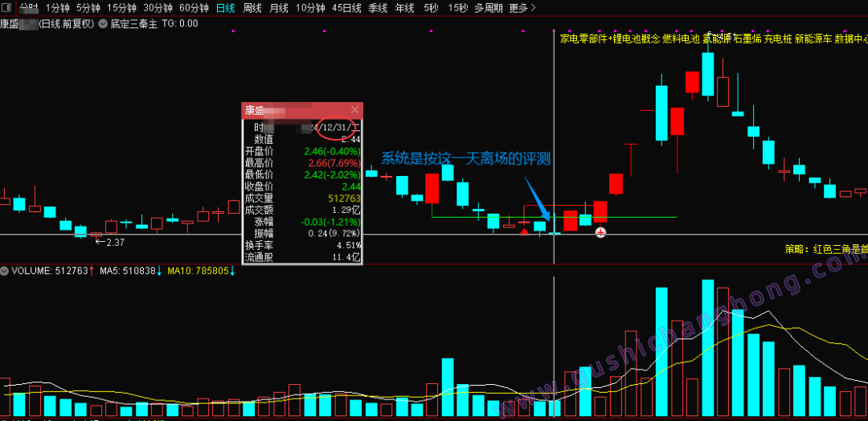This screenshot has height=421, width=868.
Task: Click the 锂电池概念 concept tag
Action: 637,39
